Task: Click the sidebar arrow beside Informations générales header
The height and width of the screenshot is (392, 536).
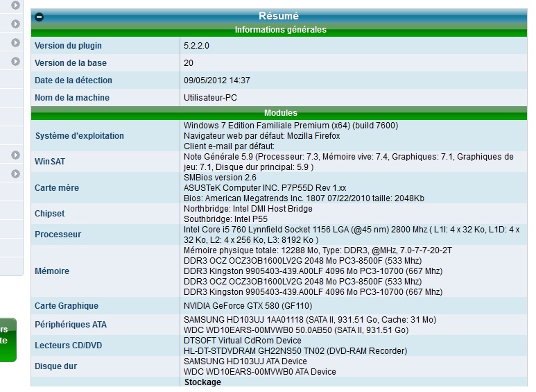Action: (15, 24)
